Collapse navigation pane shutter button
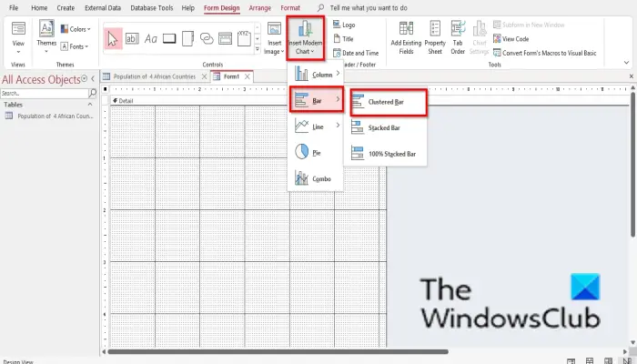 (x=93, y=79)
